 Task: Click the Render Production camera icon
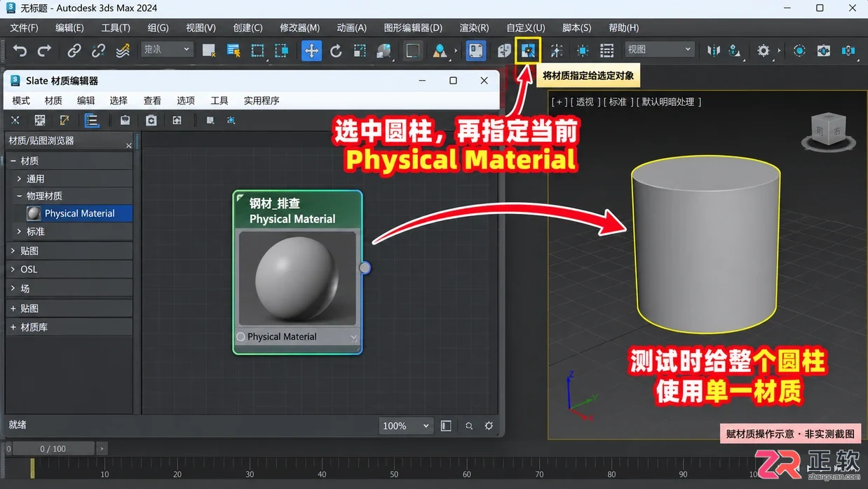824,51
